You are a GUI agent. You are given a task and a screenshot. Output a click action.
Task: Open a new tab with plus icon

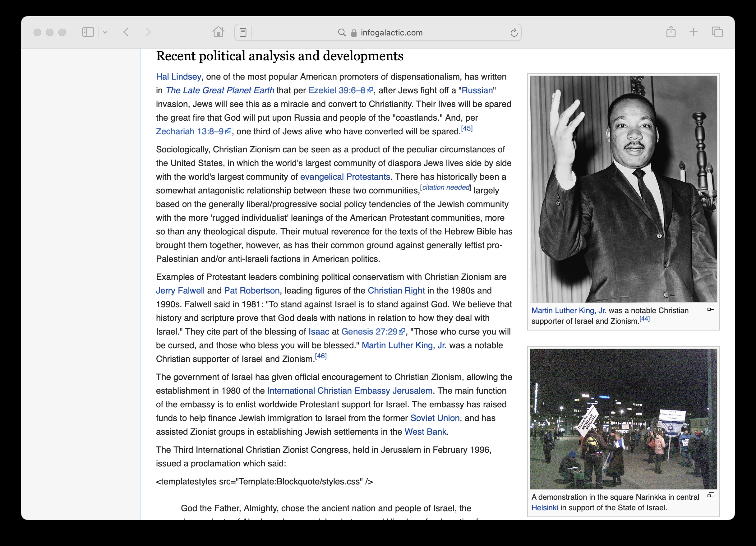pyautogui.click(x=694, y=32)
